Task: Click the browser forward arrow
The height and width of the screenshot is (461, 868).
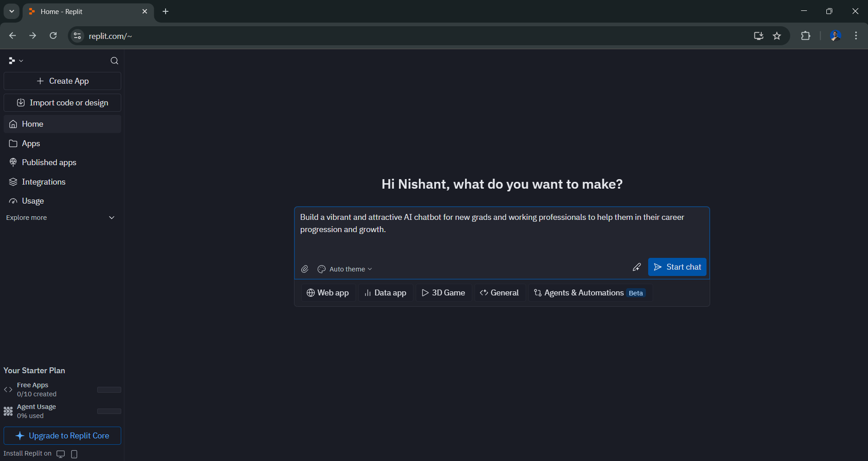Action: tap(33, 36)
